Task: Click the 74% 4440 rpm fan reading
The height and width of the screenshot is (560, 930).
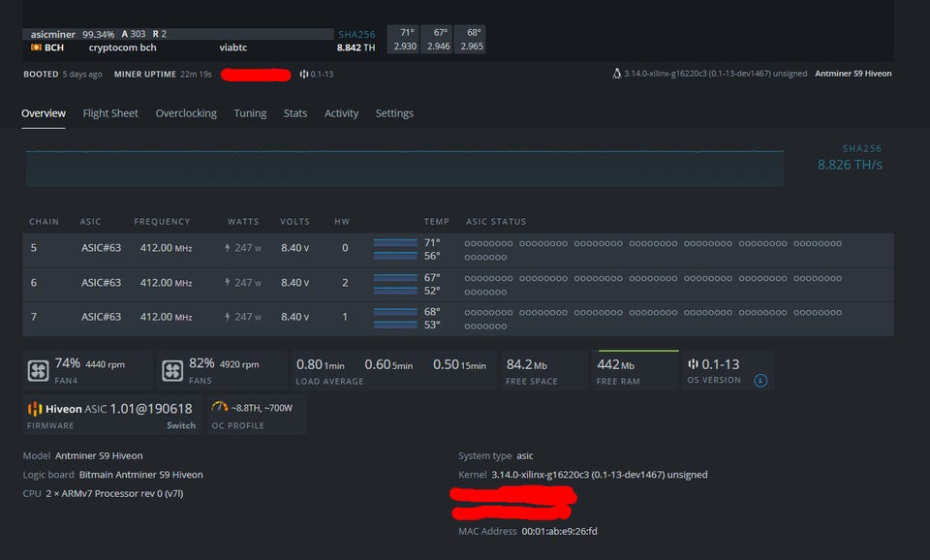Action: tap(89, 363)
